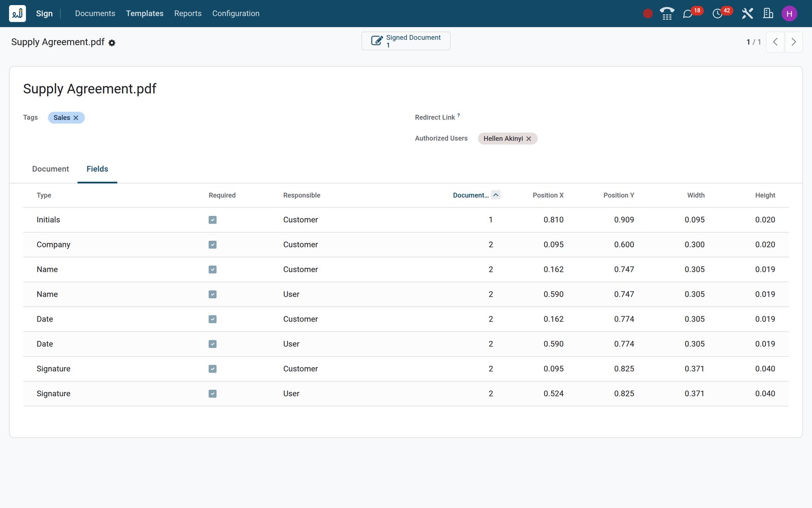Open the activities clock icon with 42
The width and height of the screenshot is (812, 508).
click(x=718, y=14)
